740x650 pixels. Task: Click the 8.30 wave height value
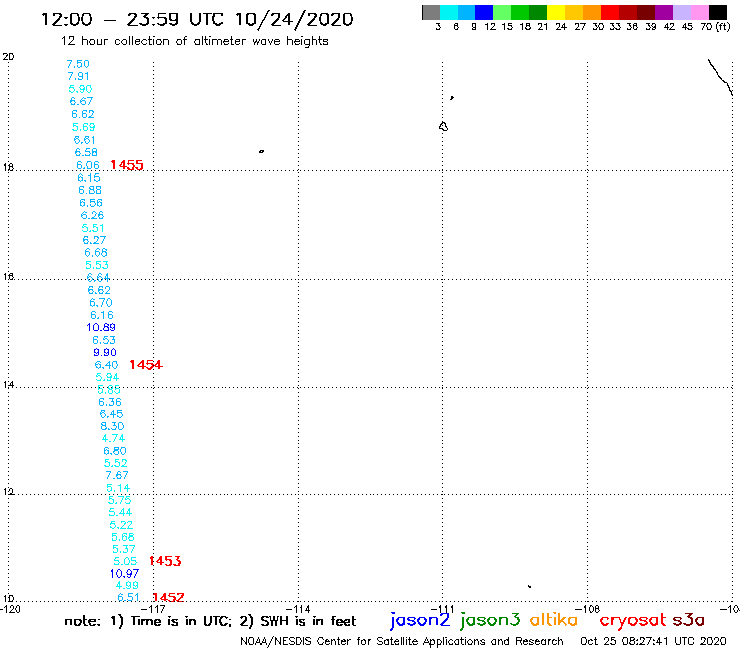coord(112,426)
